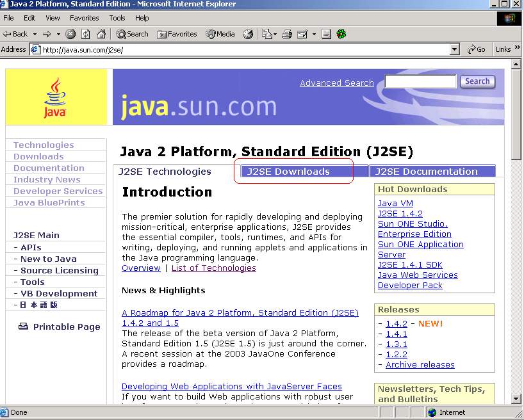Select the J2SE Technologies tab

pos(165,172)
